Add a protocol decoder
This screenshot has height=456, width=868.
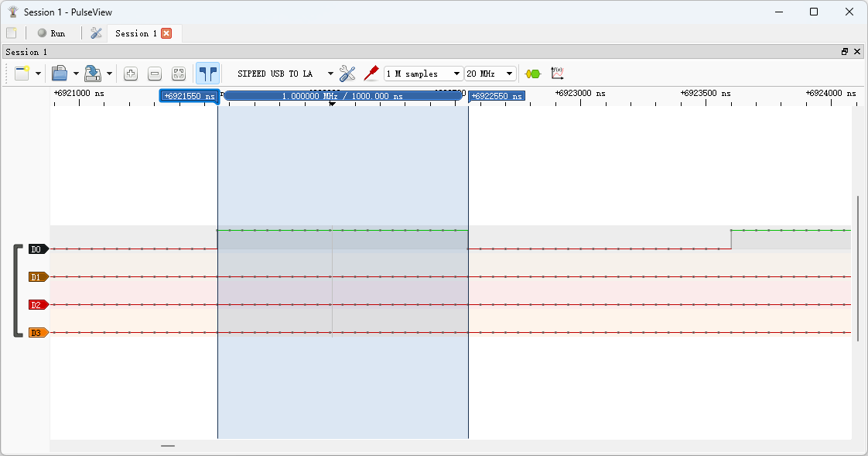[533, 74]
